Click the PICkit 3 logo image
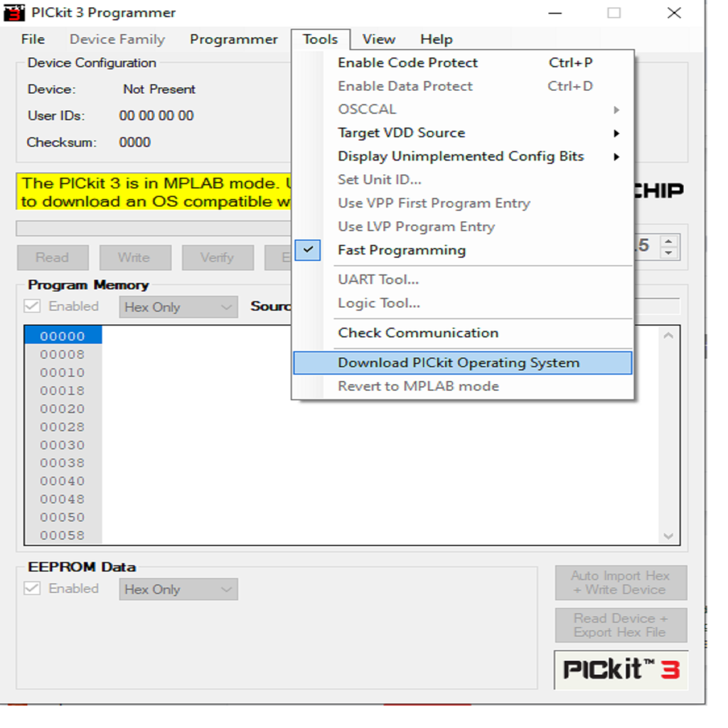 pos(621,669)
